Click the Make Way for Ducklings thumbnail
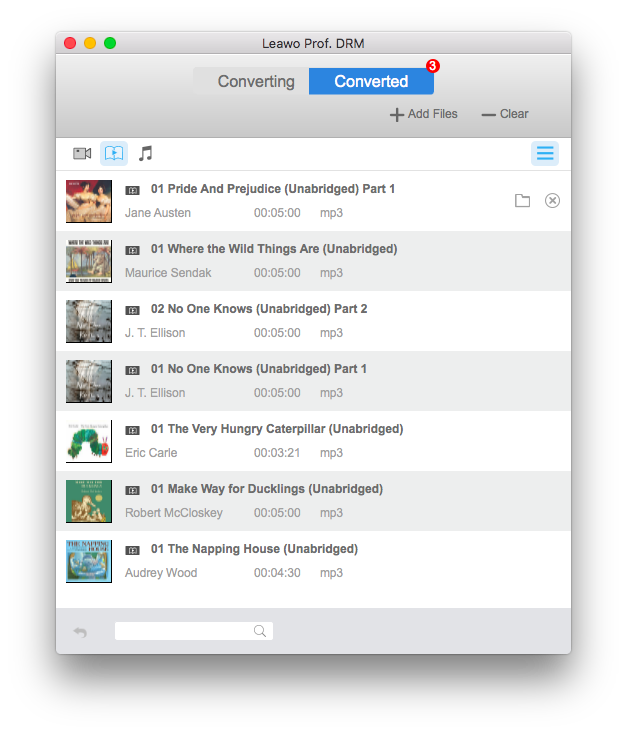This screenshot has height=734, width=627. (x=88, y=501)
